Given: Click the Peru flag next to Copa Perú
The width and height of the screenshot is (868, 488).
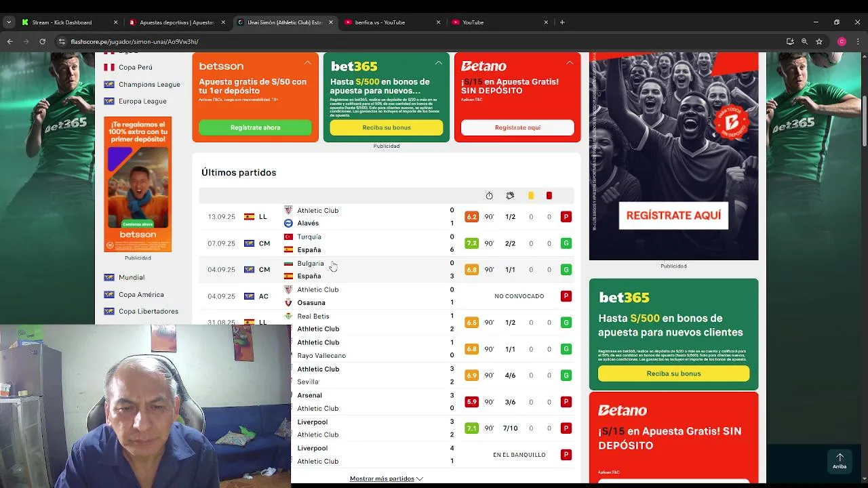Looking at the screenshot, I should coord(108,67).
